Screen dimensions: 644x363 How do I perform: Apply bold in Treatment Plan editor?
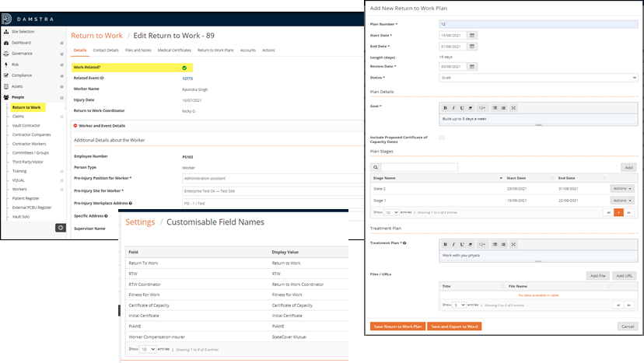click(445, 244)
